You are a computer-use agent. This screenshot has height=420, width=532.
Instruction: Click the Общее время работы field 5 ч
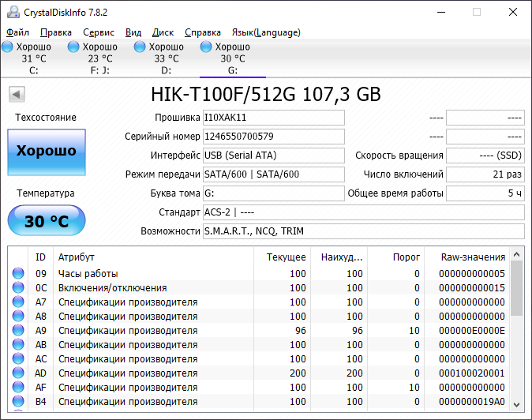point(485,193)
